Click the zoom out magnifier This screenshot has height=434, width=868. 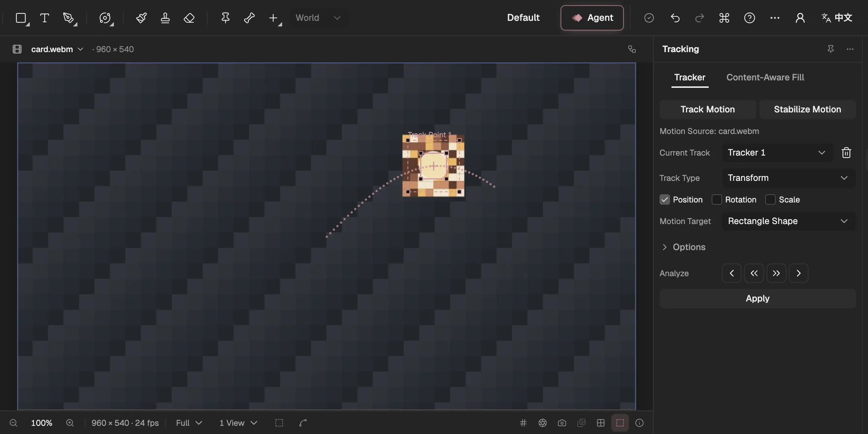[x=13, y=423]
